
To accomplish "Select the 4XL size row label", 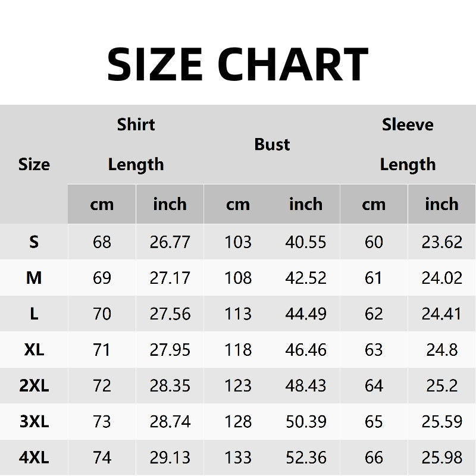I will pos(34,458).
